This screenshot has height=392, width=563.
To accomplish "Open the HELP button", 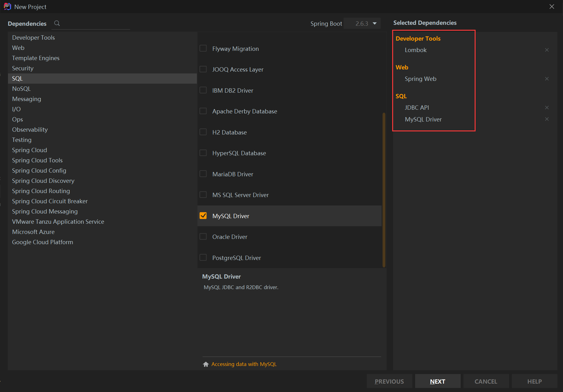I will pos(534,381).
